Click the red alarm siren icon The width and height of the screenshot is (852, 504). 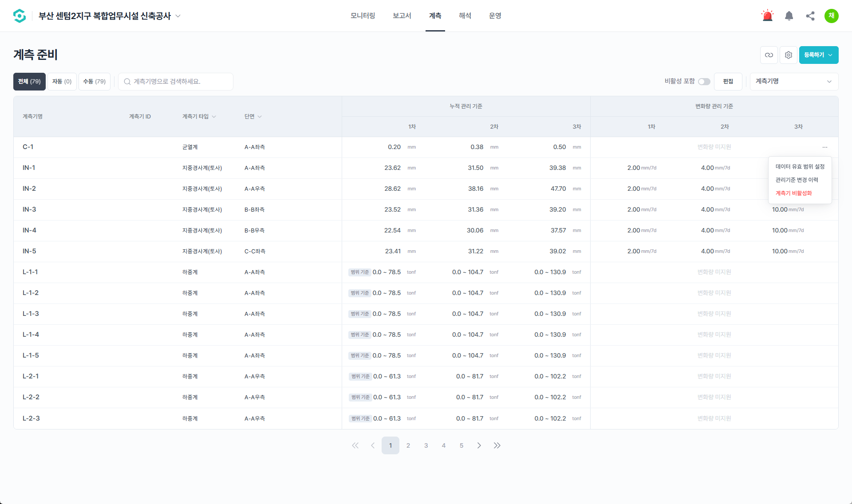(767, 16)
